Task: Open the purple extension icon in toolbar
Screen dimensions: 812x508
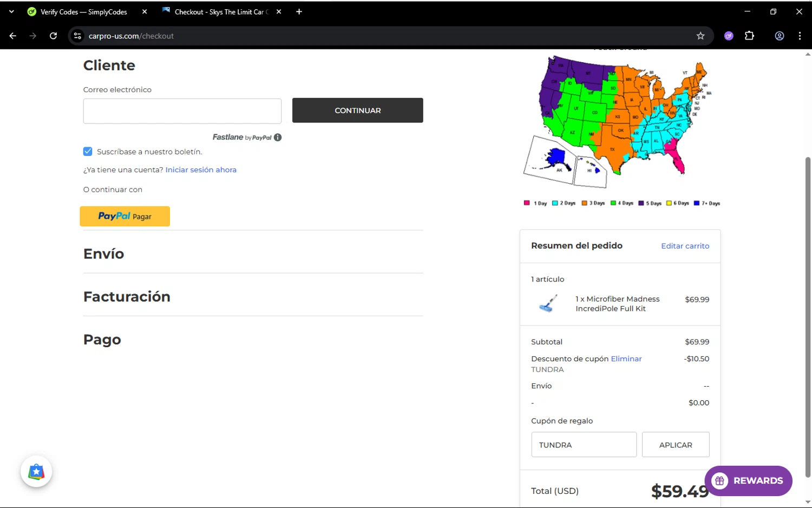Action: click(729, 36)
